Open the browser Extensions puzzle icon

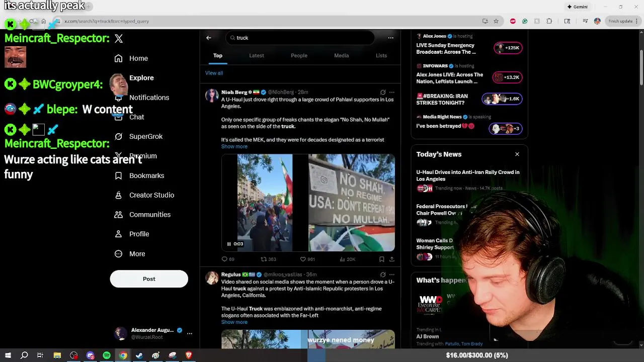point(549,21)
